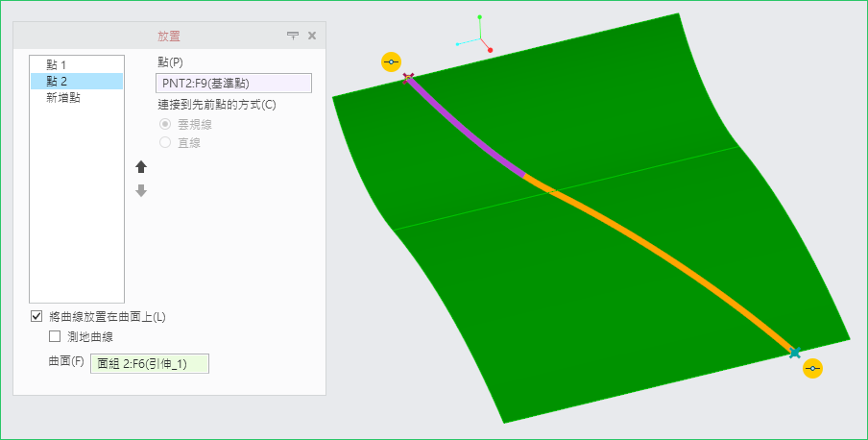Move the selected point up with the up arrow
Viewport: 868px width, 440px height.
(141, 166)
